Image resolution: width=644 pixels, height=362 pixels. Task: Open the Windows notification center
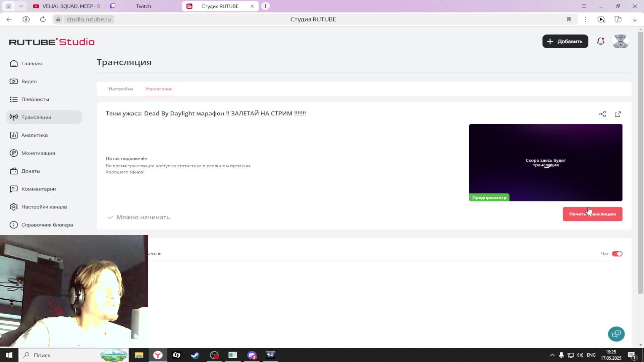point(632,355)
